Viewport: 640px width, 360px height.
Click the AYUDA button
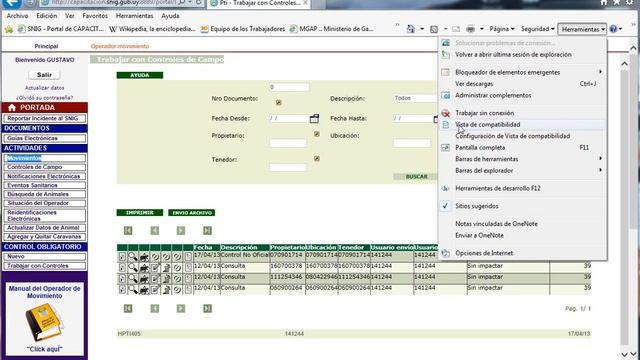pyautogui.click(x=140, y=75)
